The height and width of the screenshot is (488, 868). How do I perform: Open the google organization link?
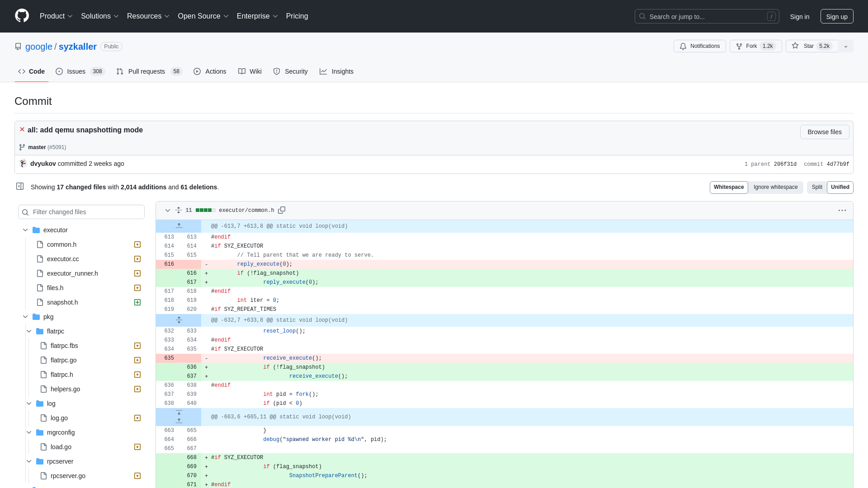[x=38, y=47]
